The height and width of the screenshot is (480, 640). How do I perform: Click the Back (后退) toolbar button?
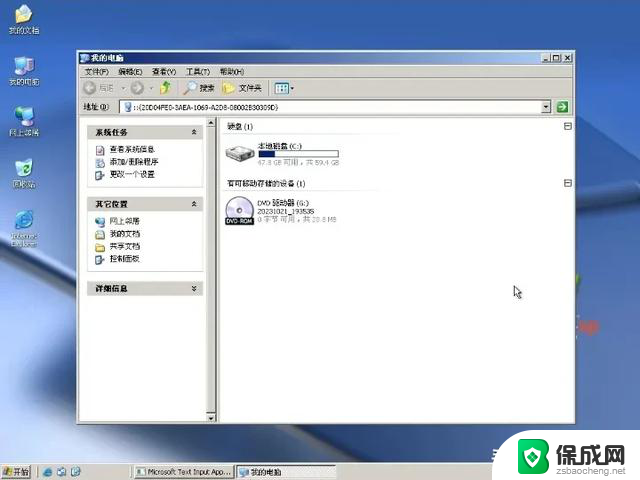99,88
